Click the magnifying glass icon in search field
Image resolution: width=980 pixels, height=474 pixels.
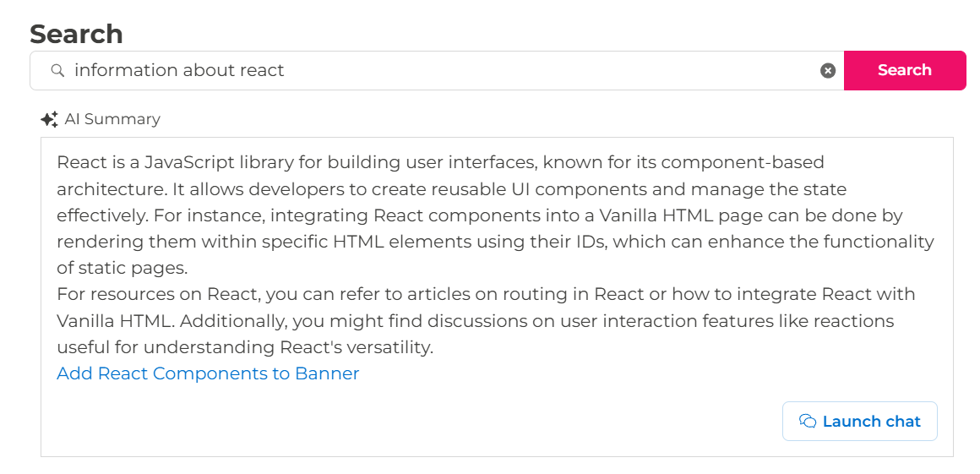pyautogui.click(x=57, y=71)
